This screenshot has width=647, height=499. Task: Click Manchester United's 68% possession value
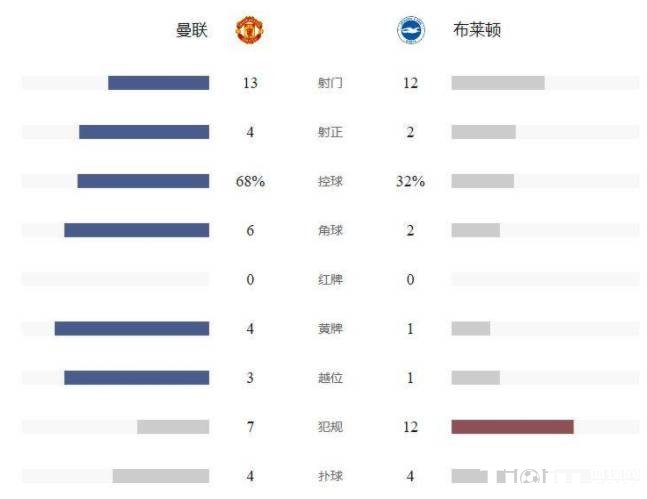(x=250, y=181)
